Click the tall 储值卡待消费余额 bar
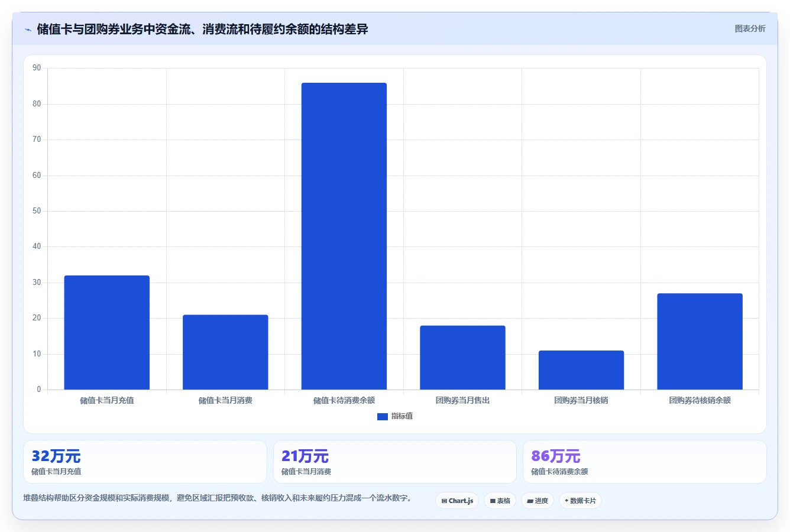This screenshot has height=532, width=790. pos(344,236)
